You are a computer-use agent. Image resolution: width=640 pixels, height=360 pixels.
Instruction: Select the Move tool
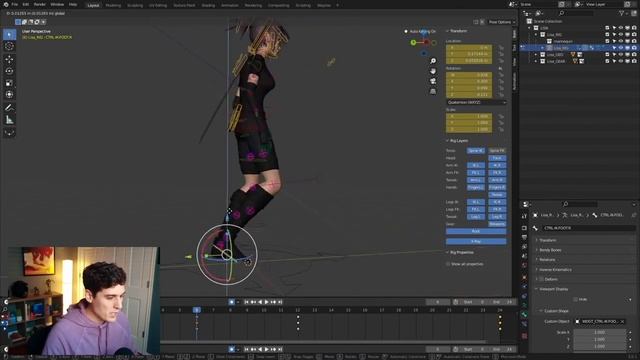coord(9,59)
